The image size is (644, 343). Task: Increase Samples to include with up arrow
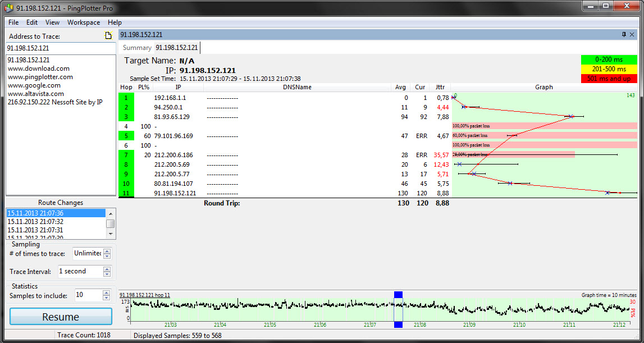107,292
